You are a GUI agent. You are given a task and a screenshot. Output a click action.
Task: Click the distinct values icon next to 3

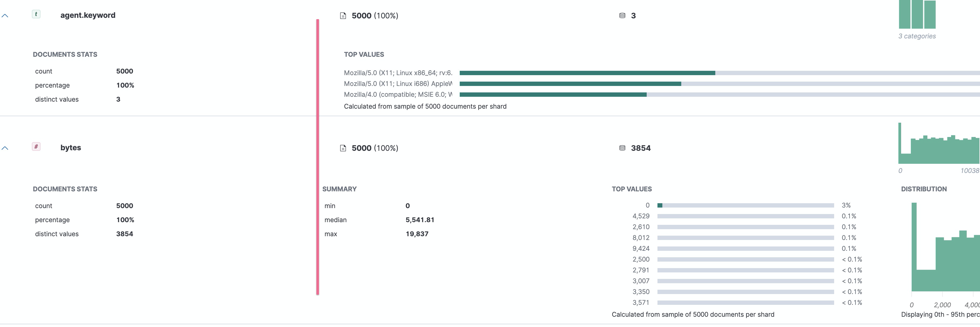click(622, 16)
